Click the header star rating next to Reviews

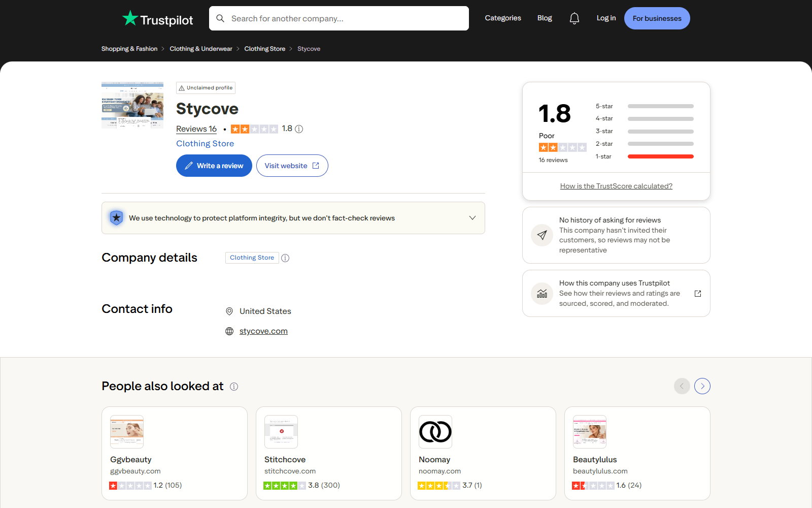pyautogui.click(x=254, y=129)
